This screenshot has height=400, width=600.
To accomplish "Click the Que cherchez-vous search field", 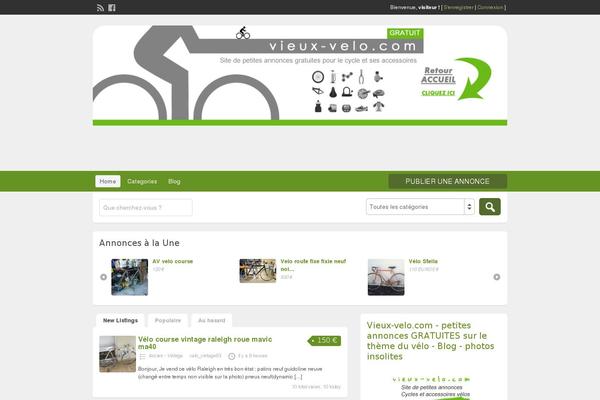I will coord(146,207).
